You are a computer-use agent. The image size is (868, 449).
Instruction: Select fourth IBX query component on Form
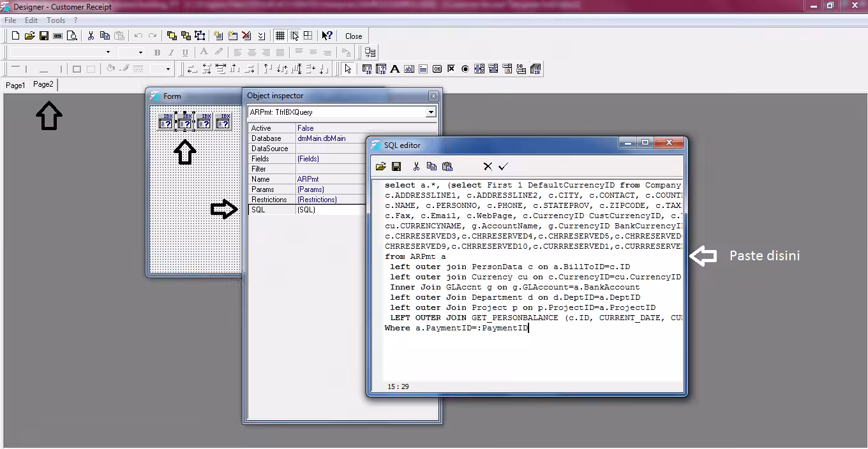coord(223,121)
